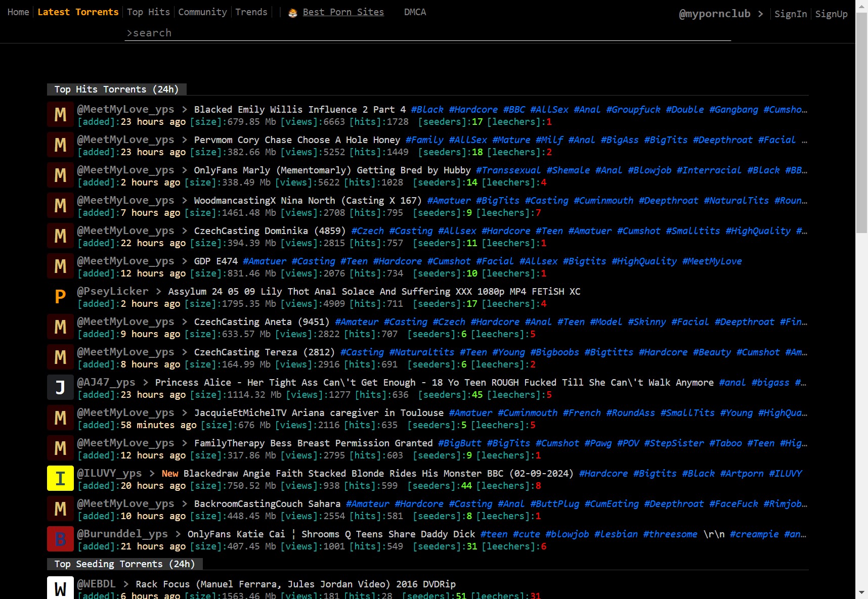Click the orange P avatar of @PseyLicker
This screenshot has width=868, height=599.
[x=60, y=297]
